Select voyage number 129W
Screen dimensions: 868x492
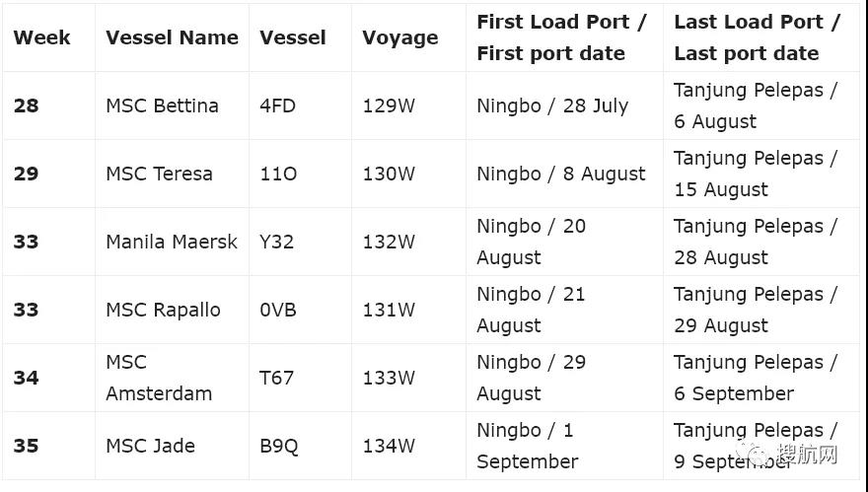pos(389,105)
